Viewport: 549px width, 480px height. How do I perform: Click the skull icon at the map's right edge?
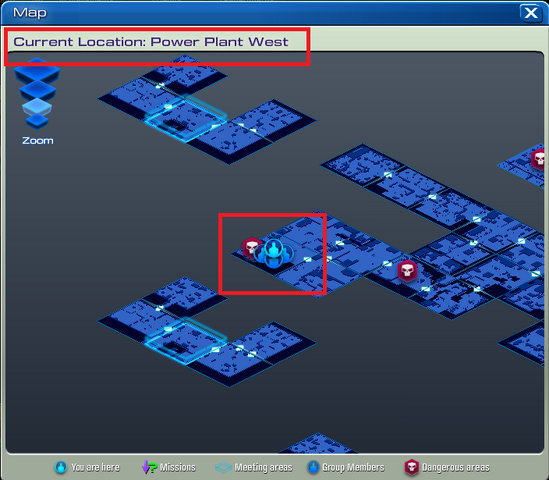pos(538,159)
